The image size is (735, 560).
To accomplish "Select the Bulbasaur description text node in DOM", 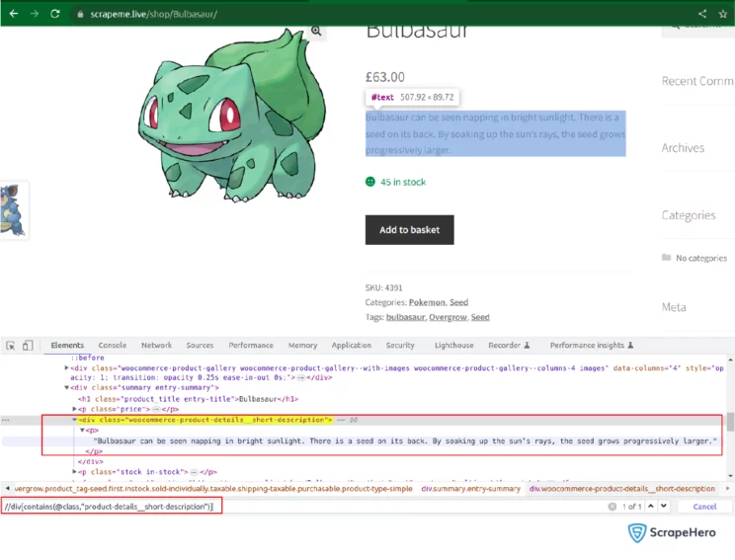I will (x=405, y=440).
